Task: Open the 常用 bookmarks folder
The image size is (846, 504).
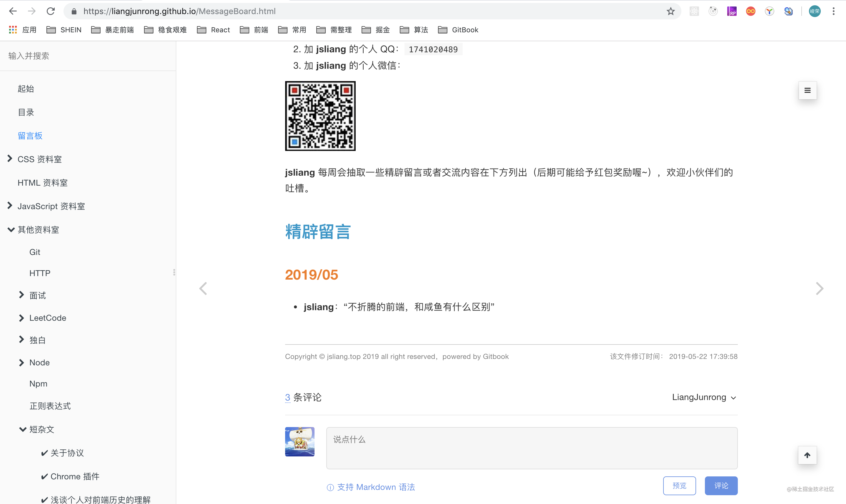Action: coord(292,30)
